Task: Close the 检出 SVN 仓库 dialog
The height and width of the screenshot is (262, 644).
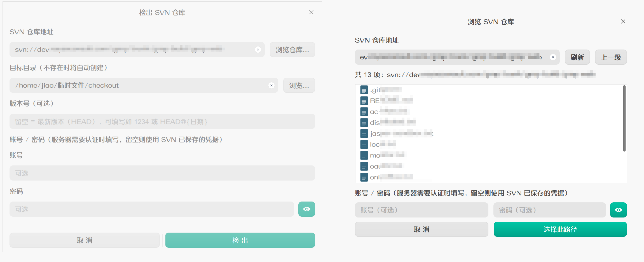Action: [311, 12]
